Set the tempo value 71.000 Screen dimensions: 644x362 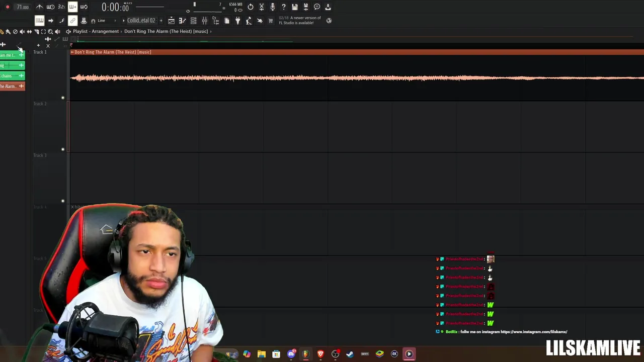pos(23,7)
